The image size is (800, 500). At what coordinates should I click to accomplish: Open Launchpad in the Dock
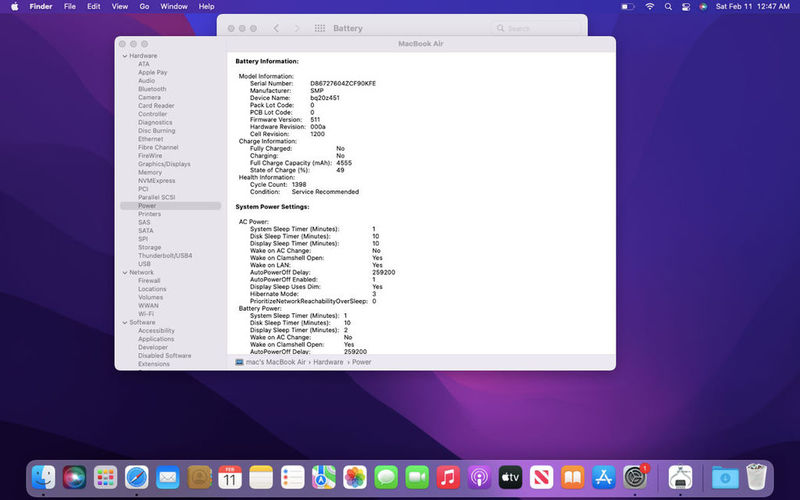coord(106,478)
